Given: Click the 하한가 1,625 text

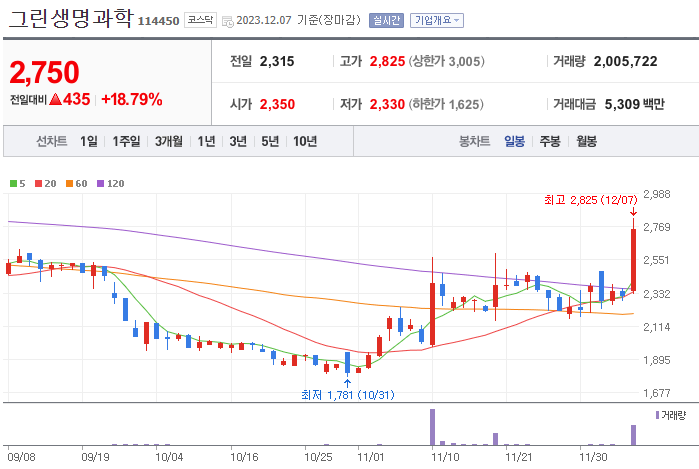Looking at the screenshot, I should (446, 104).
